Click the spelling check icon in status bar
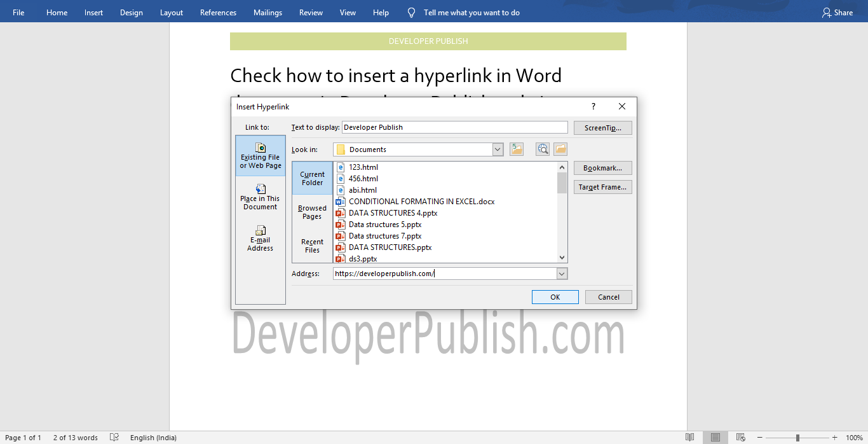The height and width of the screenshot is (444, 868). (114, 437)
